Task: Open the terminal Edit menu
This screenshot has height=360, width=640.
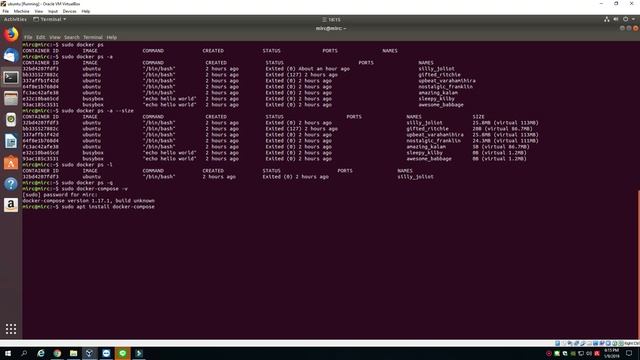Action: (x=41, y=37)
